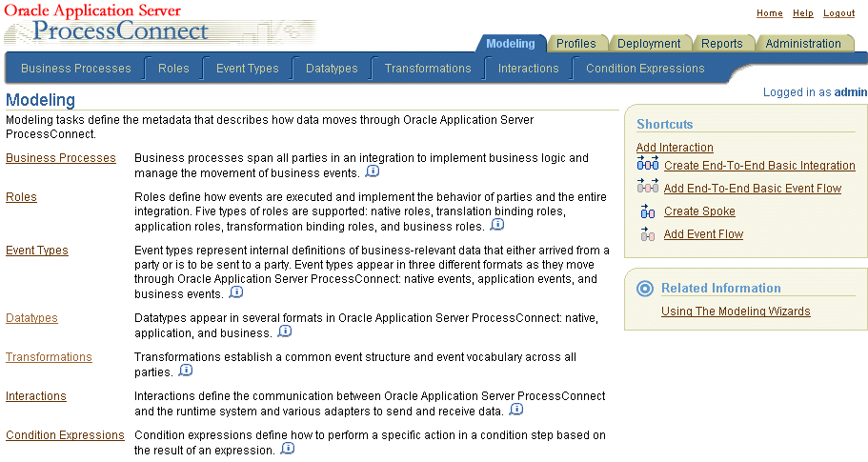Click the Add Interaction shortcut

point(675,148)
